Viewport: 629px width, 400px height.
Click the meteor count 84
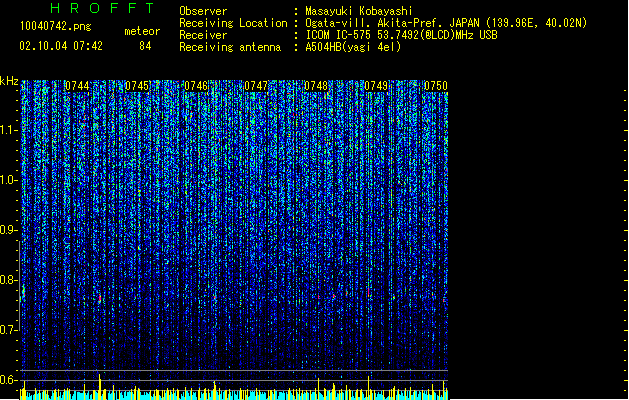[145, 46]
